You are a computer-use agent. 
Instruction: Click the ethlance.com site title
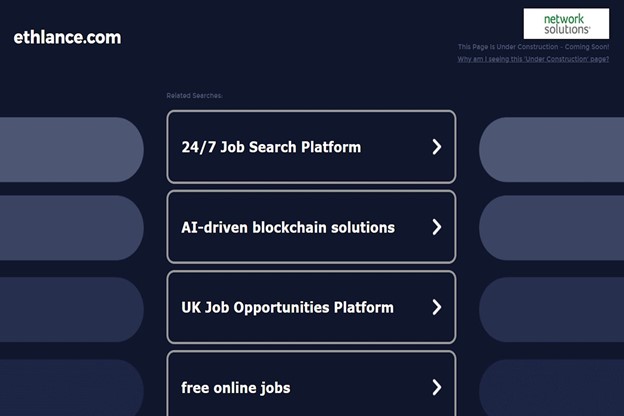(67, 37)
